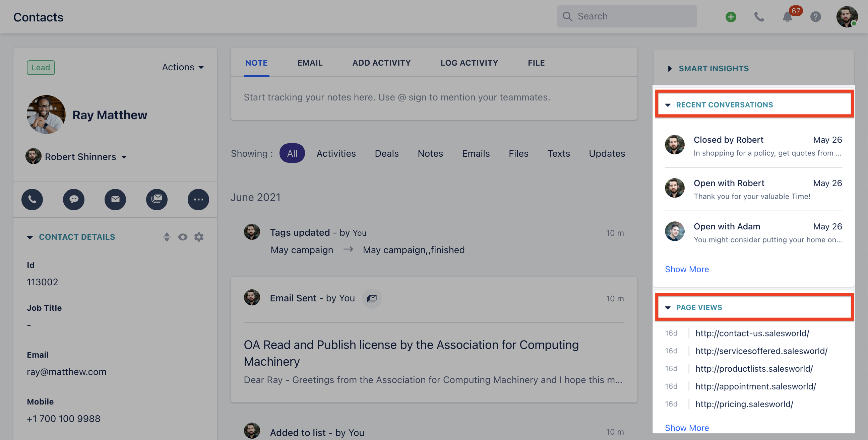The width and height of the screenshot is (868, 440).
Task: Click the Ray Matthew contact name
Action: point(110,115)
